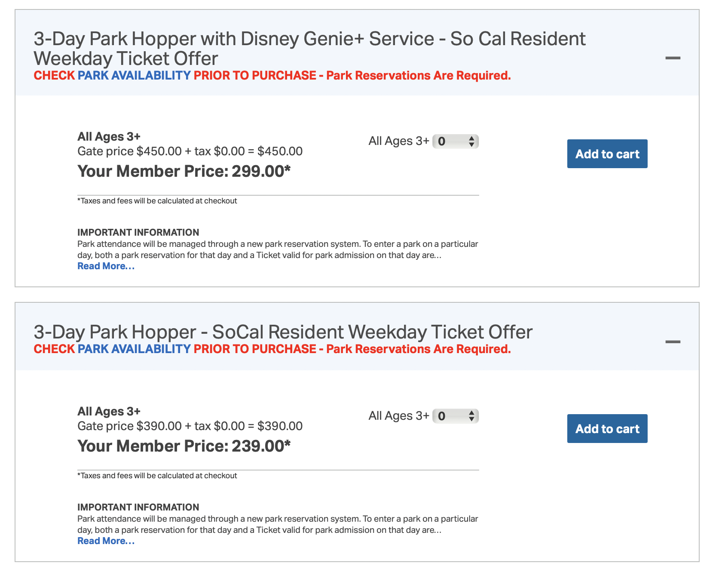This screenshot has height=572, width=728.
Task: Collapse the SoCal Resident Park Hopper minus icon
Action: point(673,342)
